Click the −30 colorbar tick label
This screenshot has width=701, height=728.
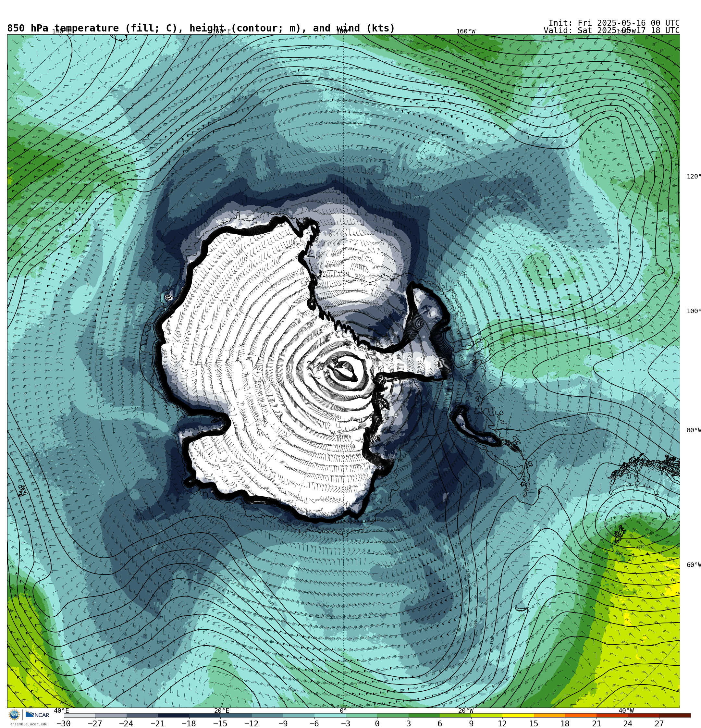64,723
